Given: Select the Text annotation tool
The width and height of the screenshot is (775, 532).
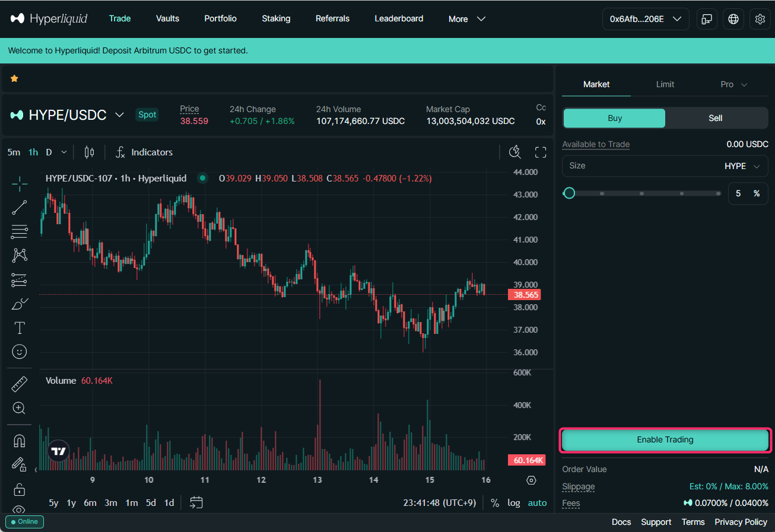Looking at the screenshot, I should [x=20, y=327].
